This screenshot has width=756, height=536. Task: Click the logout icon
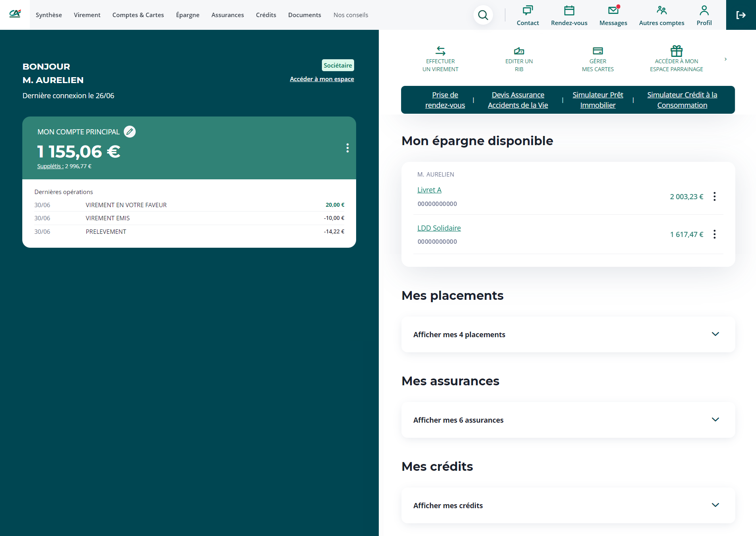click(x=740, y=15)
